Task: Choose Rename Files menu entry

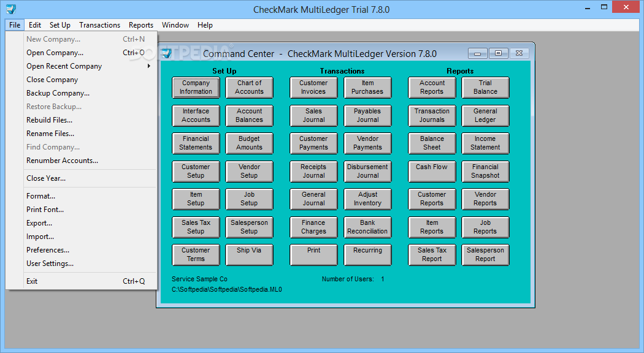Action: [82, 134]
